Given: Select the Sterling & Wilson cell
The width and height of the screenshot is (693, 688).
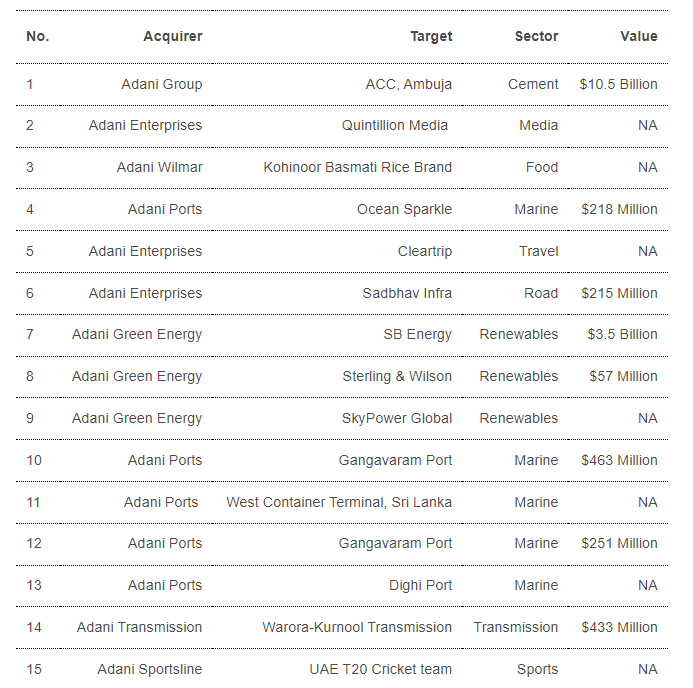Looking at the screenshot, I should pyautogui.click(x=397, y=376).
